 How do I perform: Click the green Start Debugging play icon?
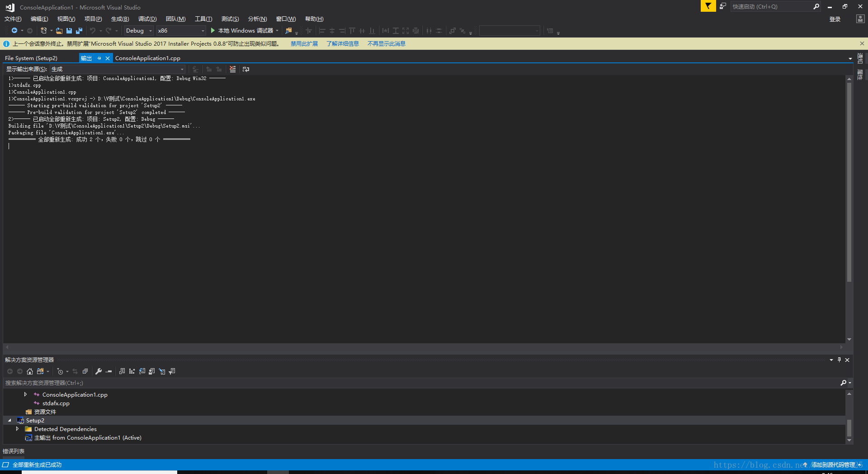coord(213,31)
